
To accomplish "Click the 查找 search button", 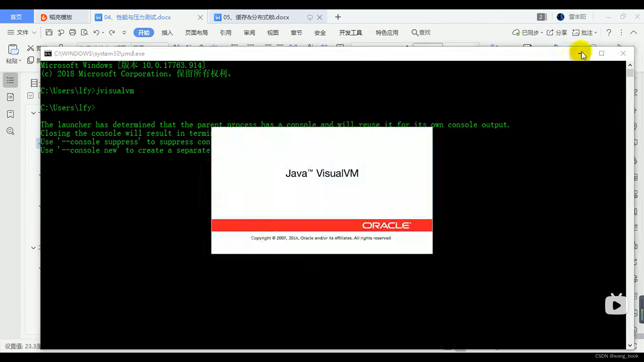I will click(x=421, y=33).
